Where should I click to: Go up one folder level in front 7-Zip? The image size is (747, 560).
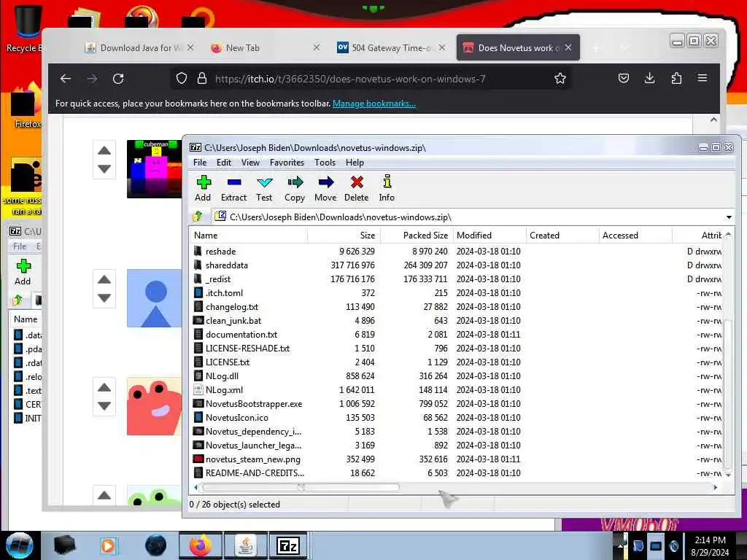click(x=198, y=217)
